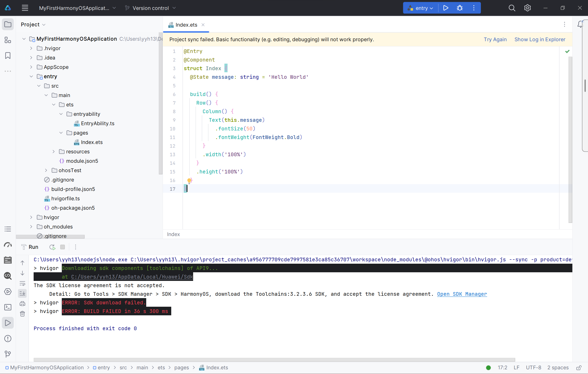
Task: Open the Bookmarks tool window
Action: coord(8,56)
